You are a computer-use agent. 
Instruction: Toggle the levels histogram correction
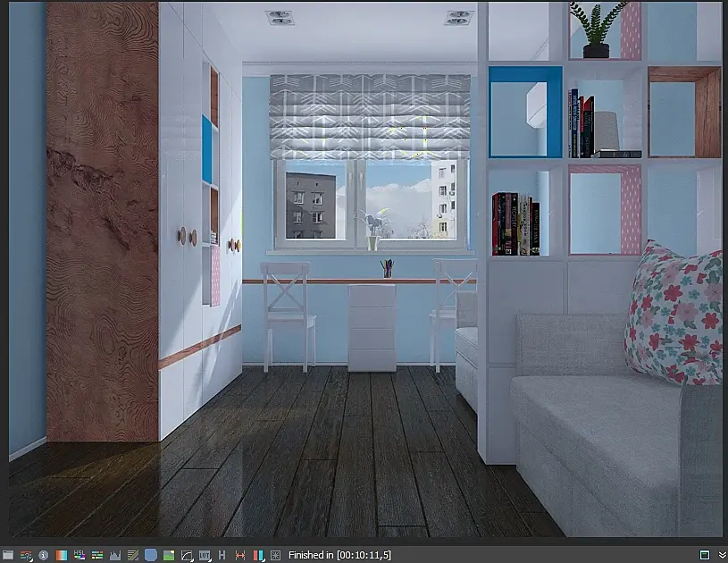pos(115,555)
